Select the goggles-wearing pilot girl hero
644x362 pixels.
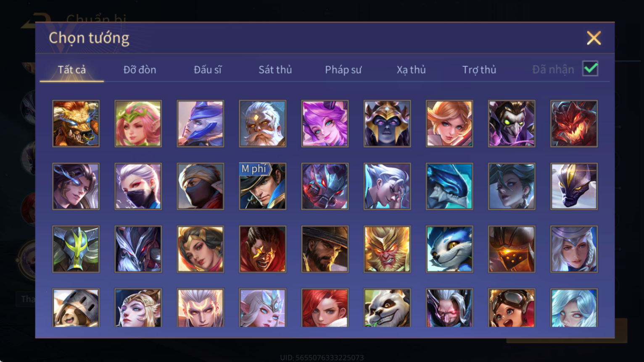pos(512,308)
